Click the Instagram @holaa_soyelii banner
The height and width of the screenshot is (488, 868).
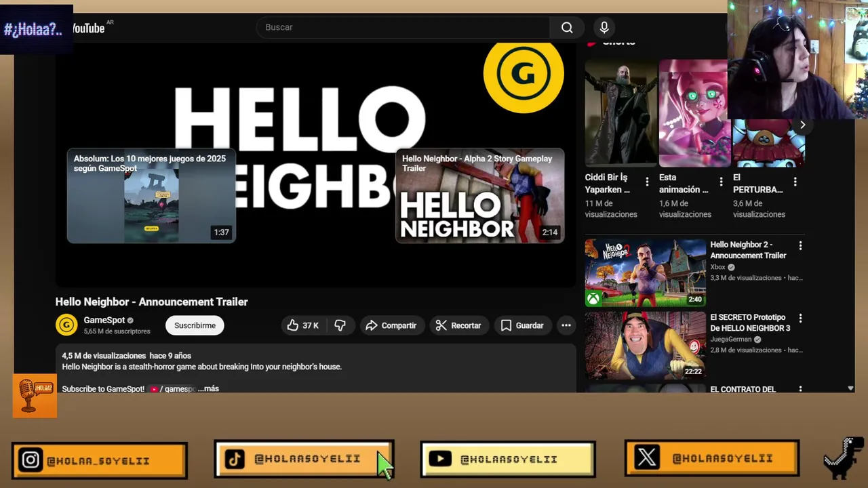pyautogui.click(x=100, y=460)
